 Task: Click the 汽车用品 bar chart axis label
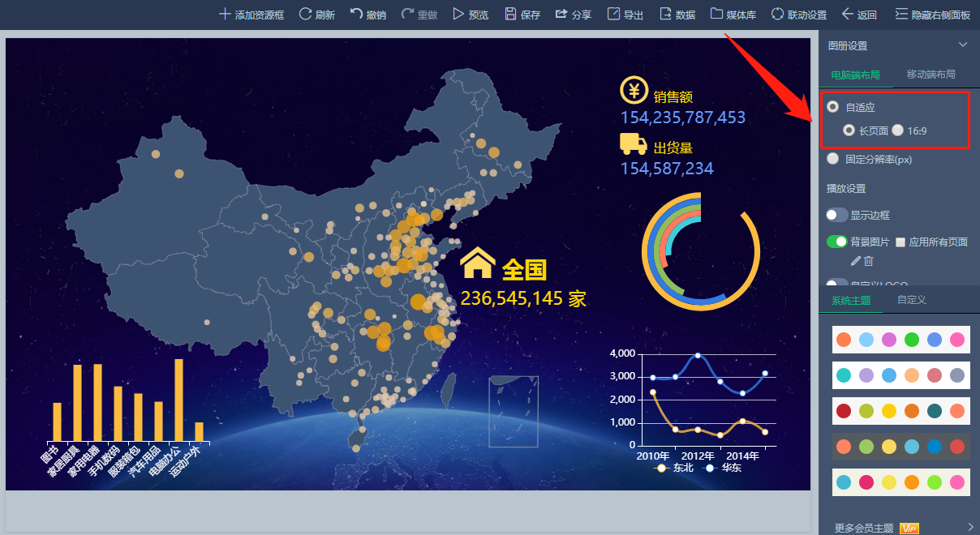pos(144,461)
